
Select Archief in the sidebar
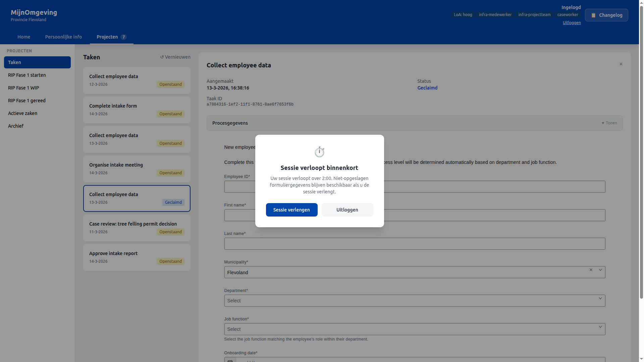(16, 126)
